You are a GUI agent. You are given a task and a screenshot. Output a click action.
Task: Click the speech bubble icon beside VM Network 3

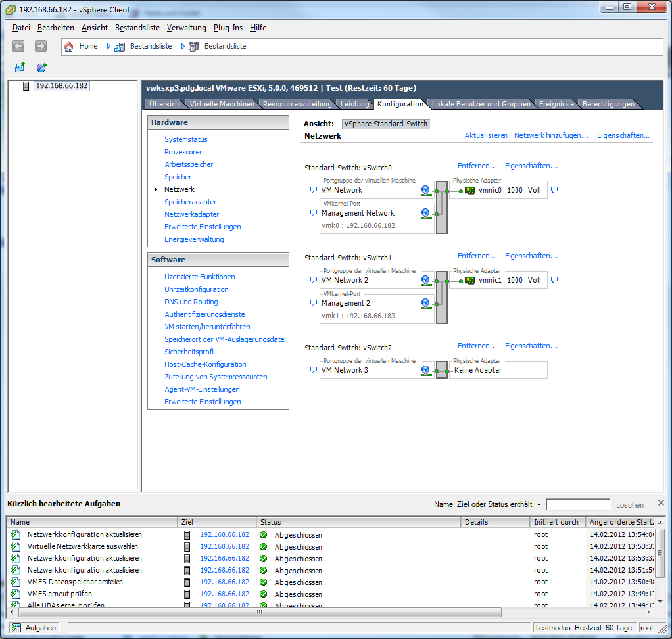(x=313, y=370)
